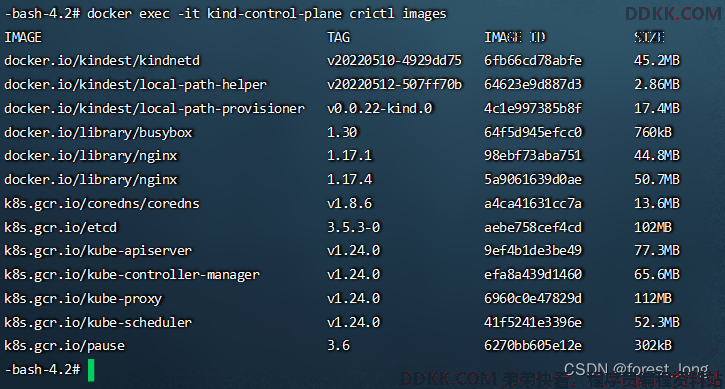
Task: Click the k8s.gcr.io/etcd image name
Action: [61, 228]
